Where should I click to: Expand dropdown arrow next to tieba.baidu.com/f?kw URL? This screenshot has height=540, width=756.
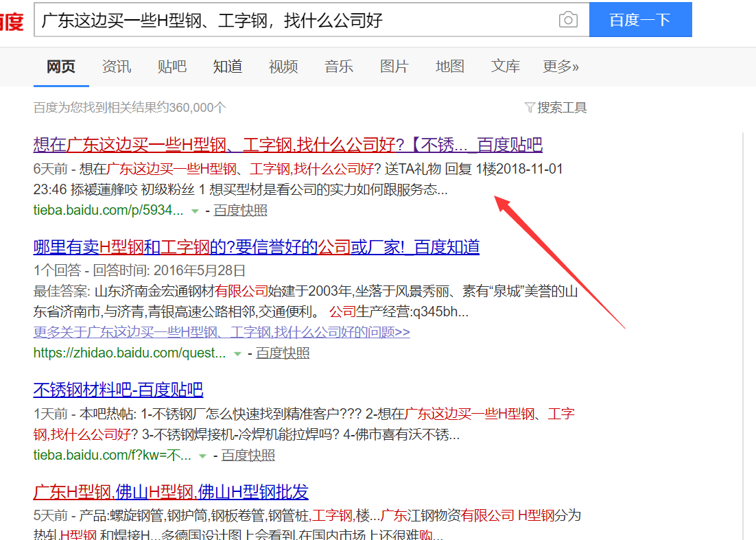click(x=202, y=456)
